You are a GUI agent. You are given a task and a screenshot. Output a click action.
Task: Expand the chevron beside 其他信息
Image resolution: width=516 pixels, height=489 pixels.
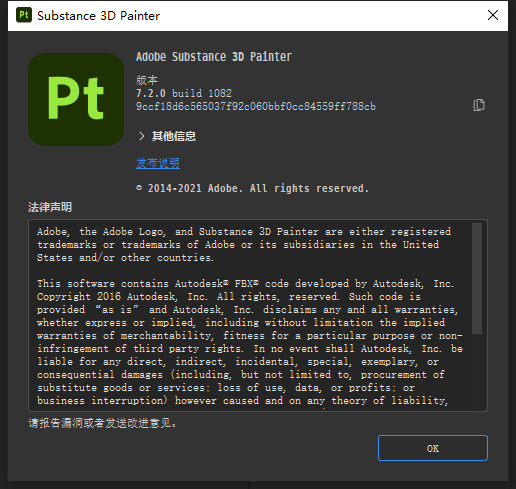click(142, 136)
